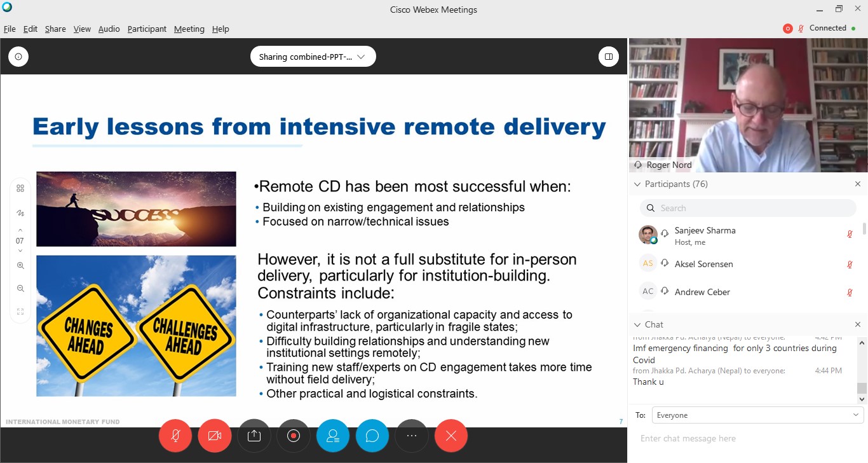Click the chat scrollbar down arrow
The width and height of the screenshot is (868, 463).
pyautogui.click(x=862, y=399)
